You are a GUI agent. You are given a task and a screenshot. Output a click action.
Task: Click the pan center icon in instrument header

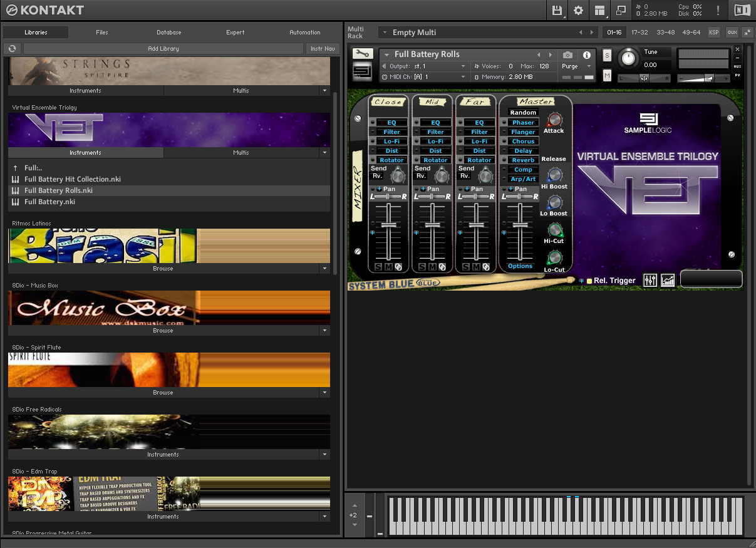pos(644,78)
